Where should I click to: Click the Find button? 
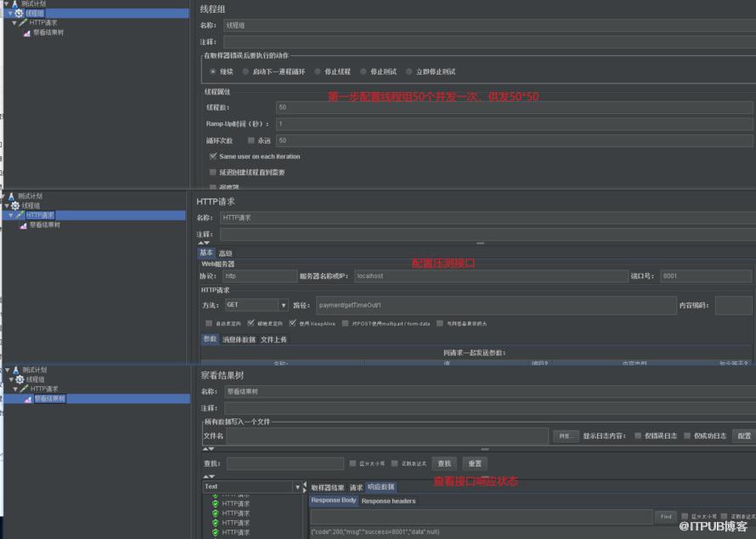pyautogui.click(x=666, y=517)
